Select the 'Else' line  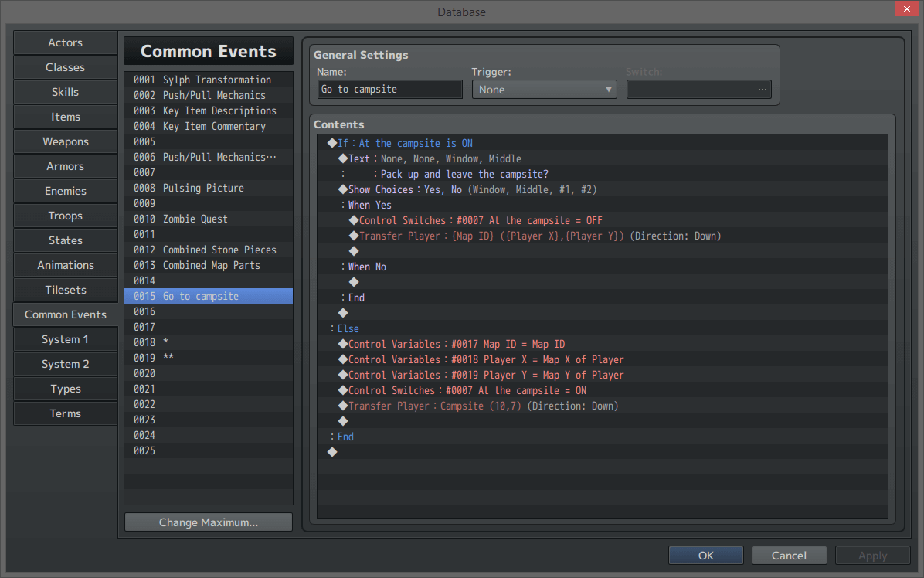coord(603,328)
